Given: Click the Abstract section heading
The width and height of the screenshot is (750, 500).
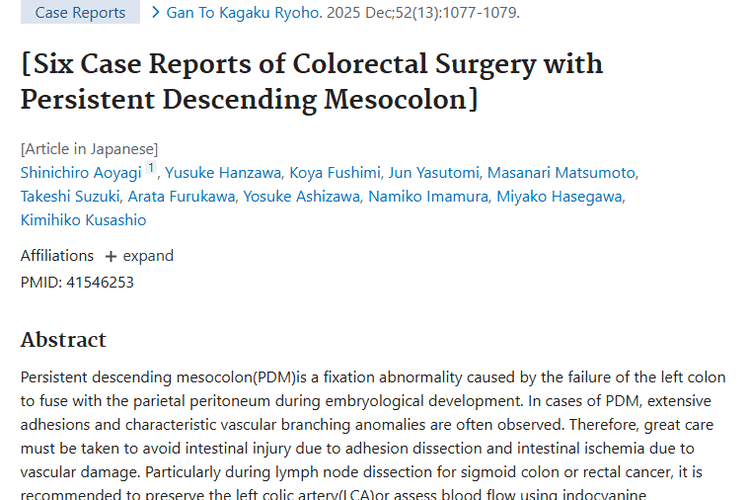Looking at the screenshot, I should click(x=63, y=340).
